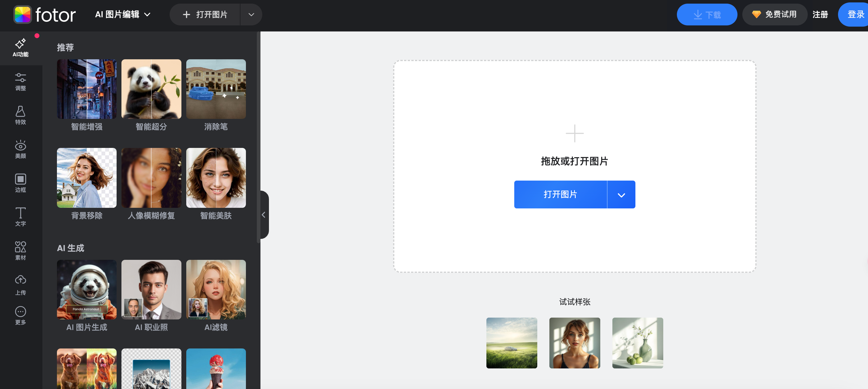Click the 登录 login button

point(854,15)
